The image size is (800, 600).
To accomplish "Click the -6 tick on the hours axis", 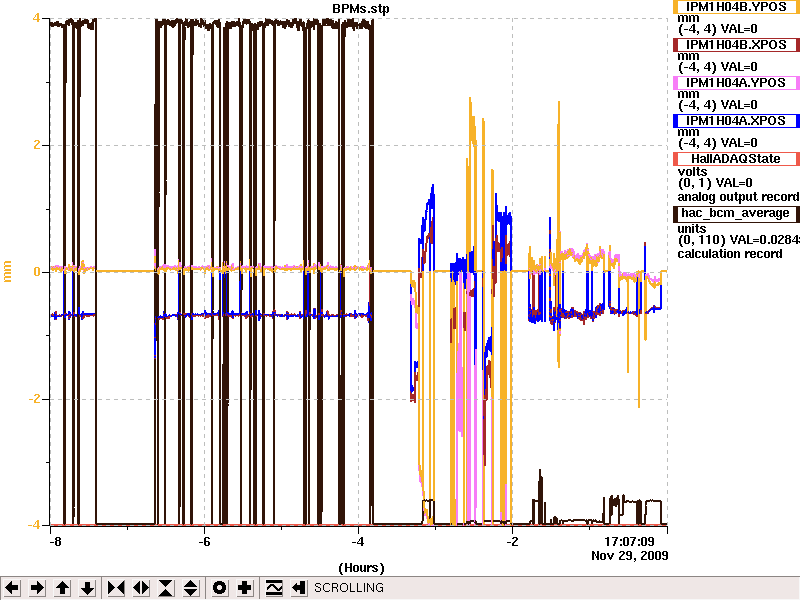I will pos(204,542).
